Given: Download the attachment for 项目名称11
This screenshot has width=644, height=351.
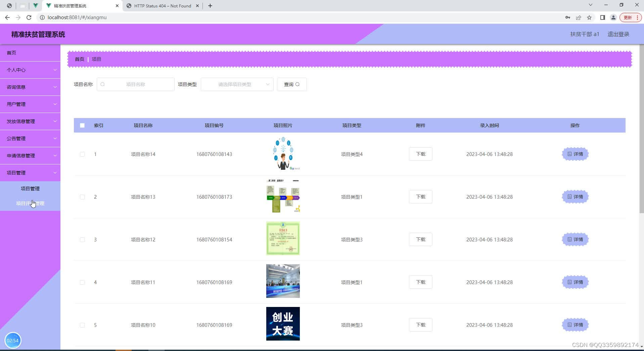Looking at the screenshot, I should pos(420,282).
